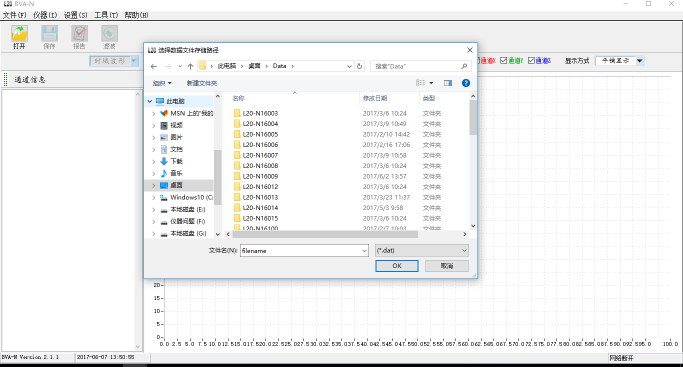Open the File (文件) menu
This screenshot has height=367, width=683.
[x=14, y=15]
